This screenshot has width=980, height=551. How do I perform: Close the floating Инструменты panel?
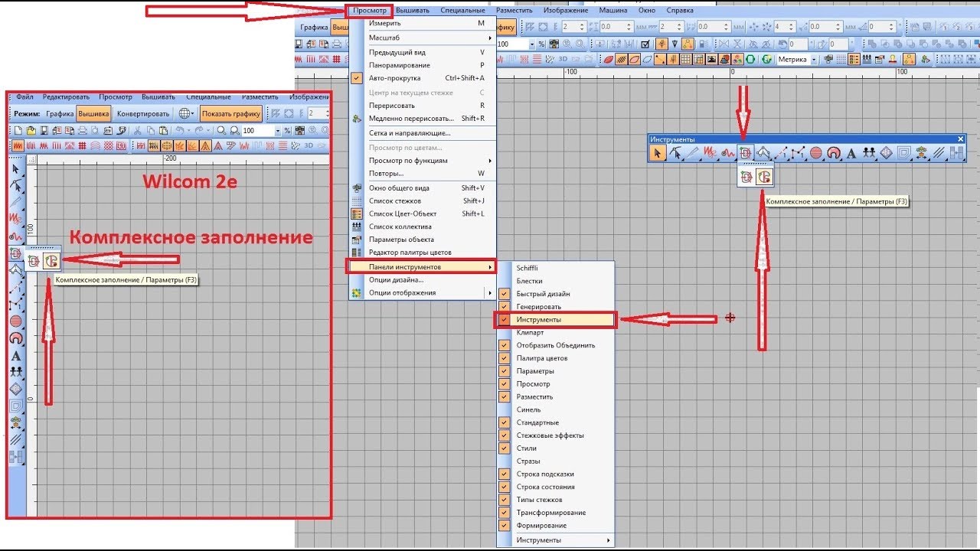click(961, 139)
